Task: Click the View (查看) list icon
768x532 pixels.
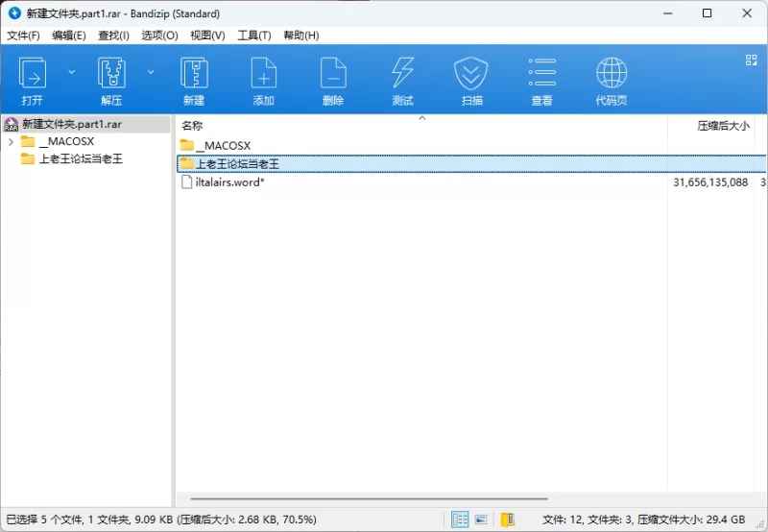Action: coord(541,74)
